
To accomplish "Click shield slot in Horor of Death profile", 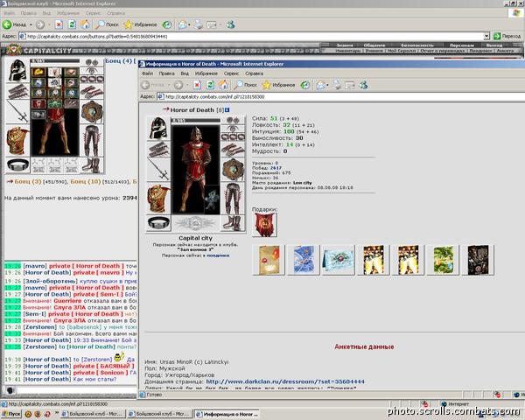I will (233, 169).
